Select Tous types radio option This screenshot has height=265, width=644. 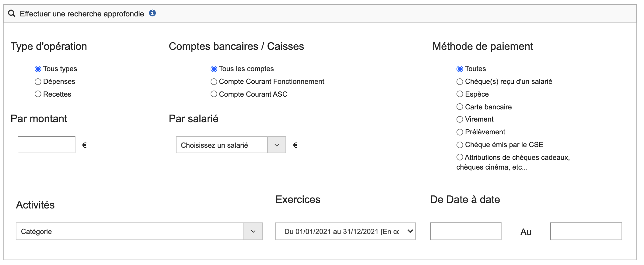click(x=38, y=69)
